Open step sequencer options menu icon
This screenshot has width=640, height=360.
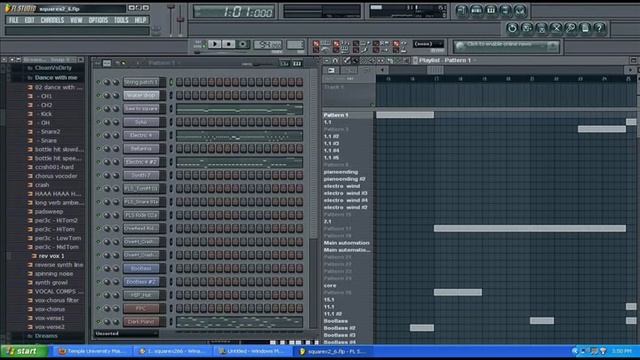pos(97,63)
